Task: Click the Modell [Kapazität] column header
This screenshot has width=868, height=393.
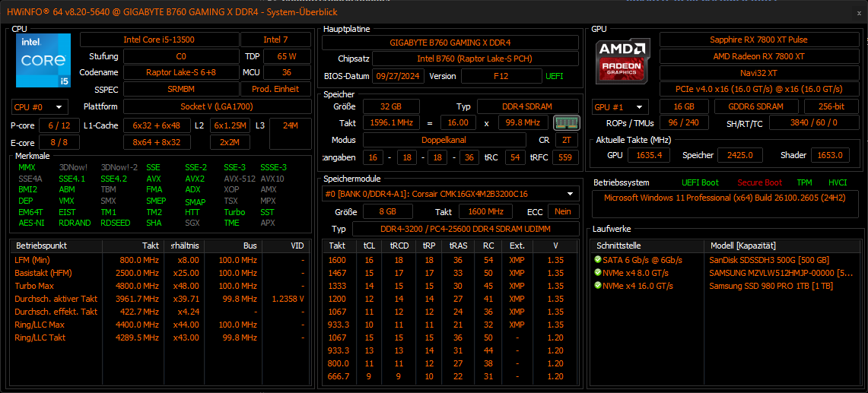Action: 783,246
